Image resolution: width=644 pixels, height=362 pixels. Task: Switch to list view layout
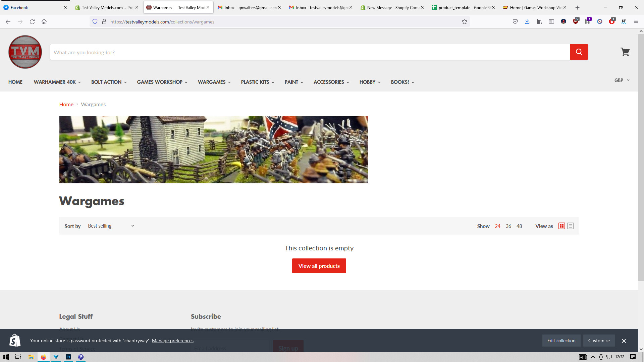[571, 226]
